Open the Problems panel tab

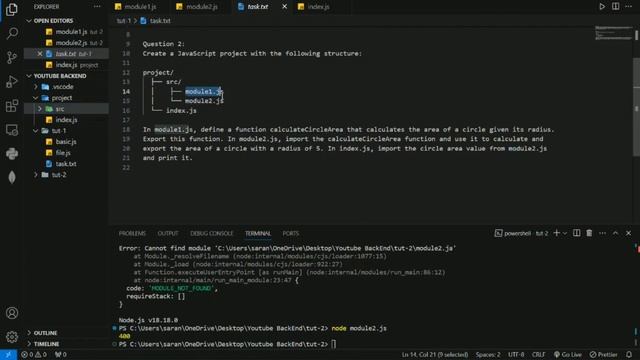coord(132,233)
